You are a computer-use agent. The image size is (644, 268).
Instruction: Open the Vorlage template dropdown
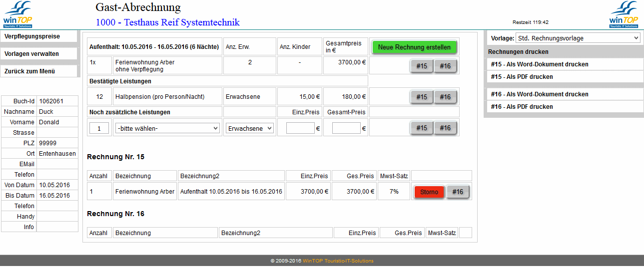coord(578,38)
